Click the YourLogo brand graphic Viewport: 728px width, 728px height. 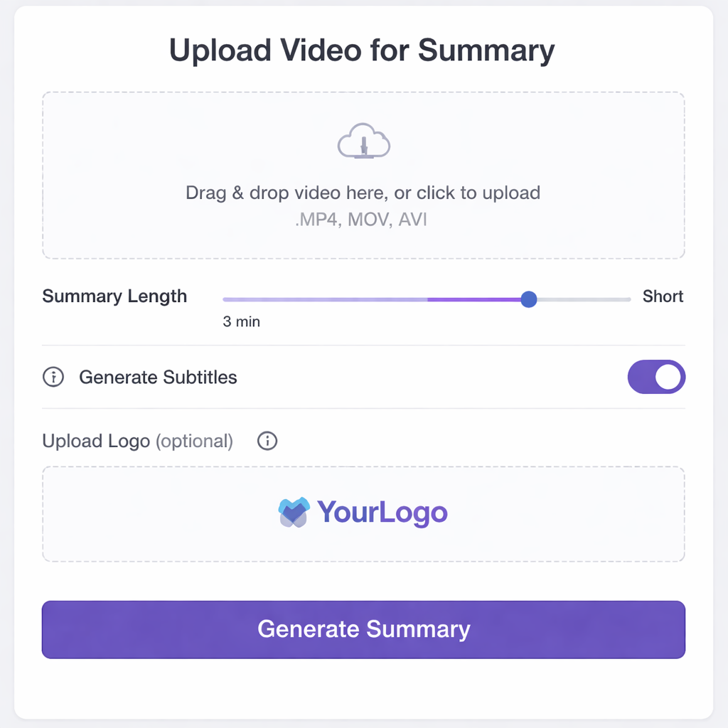(x=363, y=511)
